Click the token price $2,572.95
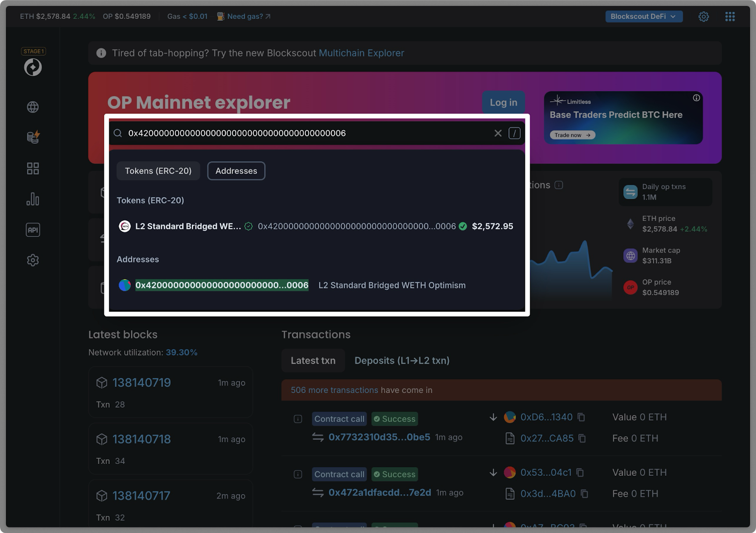This screenshot has width=756, height=533. [492, 227]
